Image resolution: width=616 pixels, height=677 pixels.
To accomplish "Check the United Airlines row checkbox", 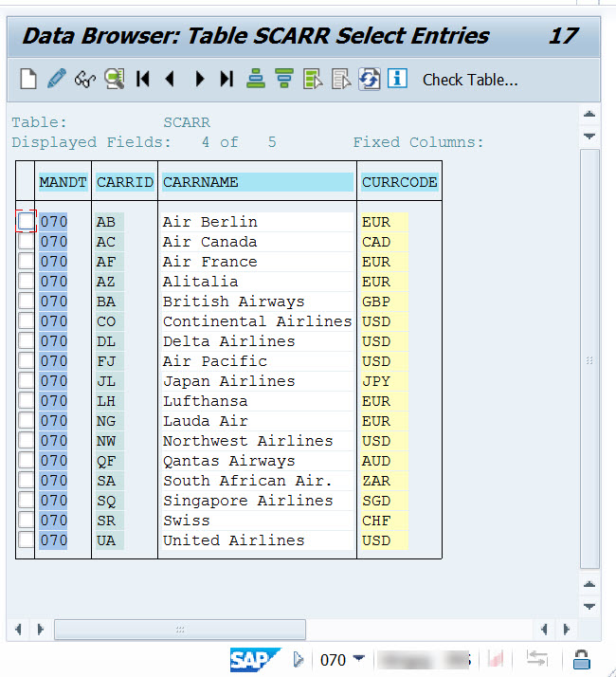I will coord(26,540).
